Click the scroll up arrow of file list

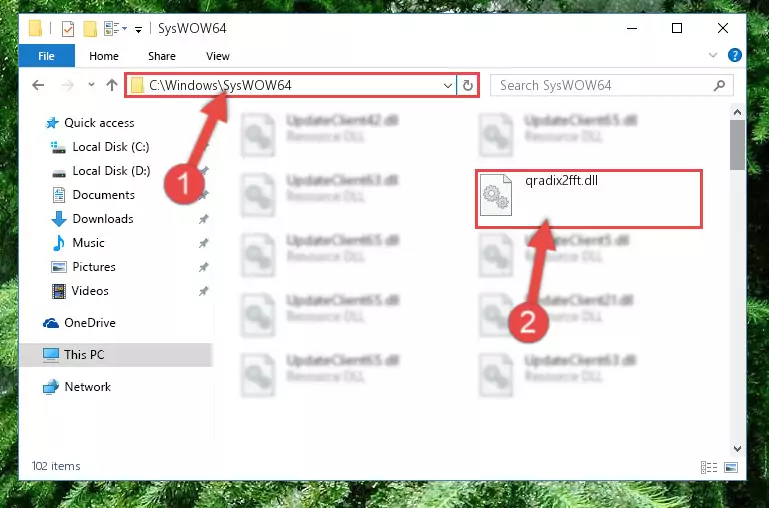click(x=737, y=112)
